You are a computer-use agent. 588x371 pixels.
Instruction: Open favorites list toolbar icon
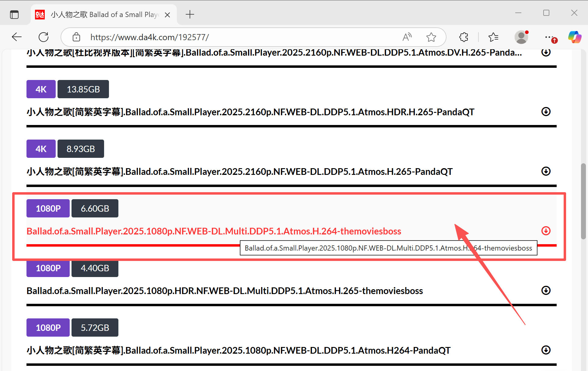click(493, 37)
